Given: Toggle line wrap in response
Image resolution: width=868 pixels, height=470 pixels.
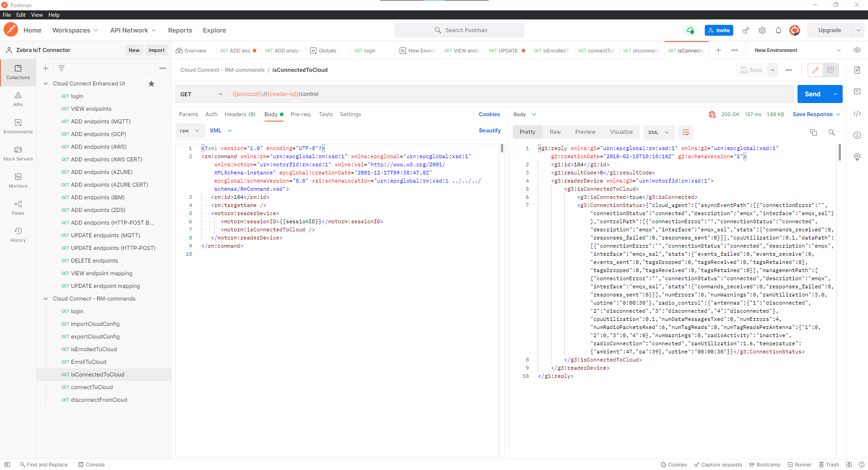Looking at the screenshot, I should 686,132.
